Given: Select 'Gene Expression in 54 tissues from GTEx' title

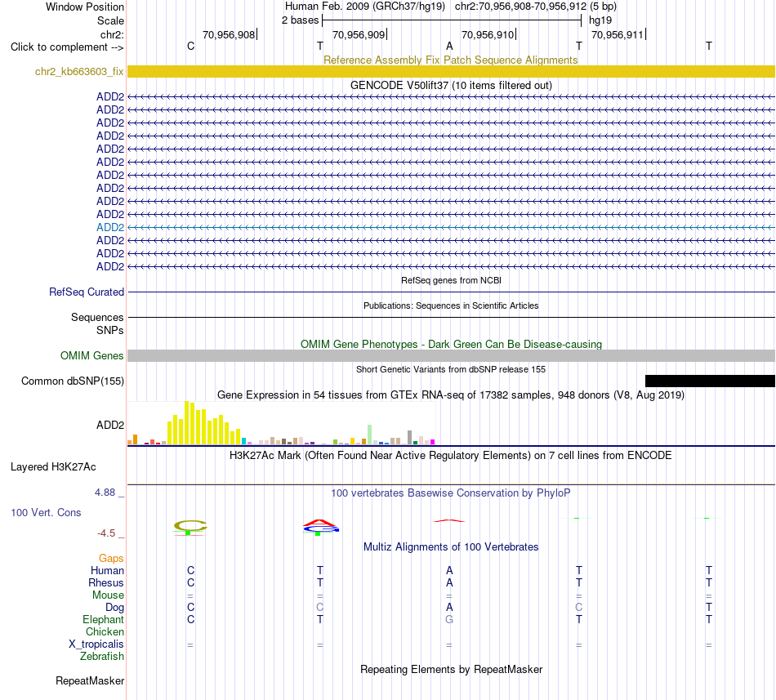Looking at the screenshot, I should [x=451, y=395].
